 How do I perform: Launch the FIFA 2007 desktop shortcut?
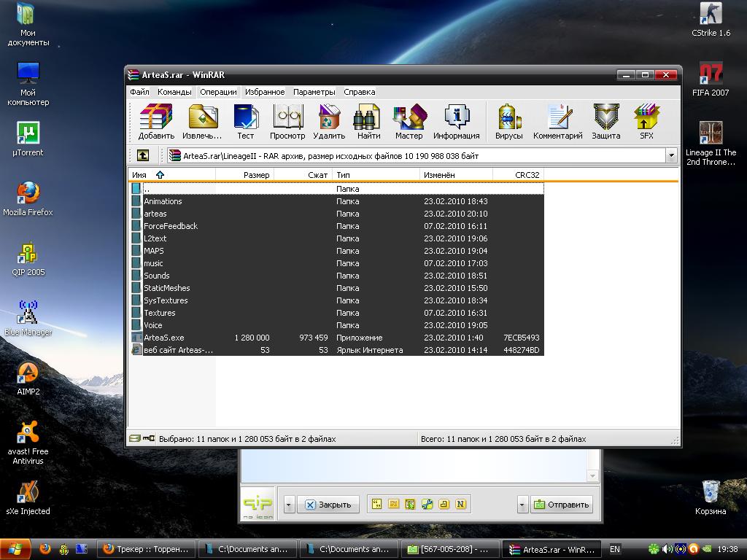(x=711, y=79)
